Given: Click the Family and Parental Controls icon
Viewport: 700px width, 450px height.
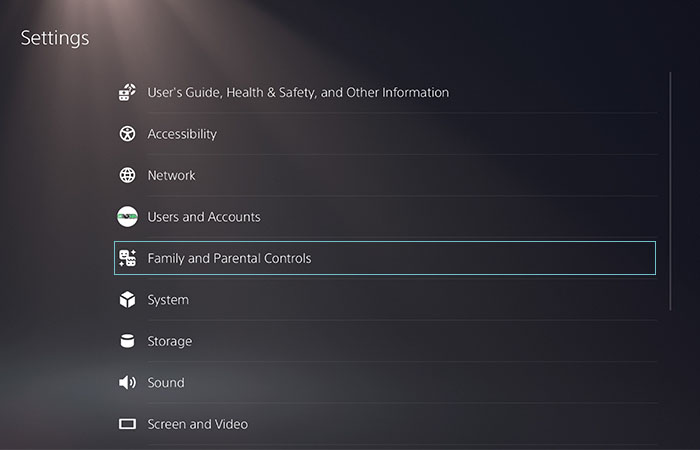Looking at the screenshot, I should [x=127, y=258].
